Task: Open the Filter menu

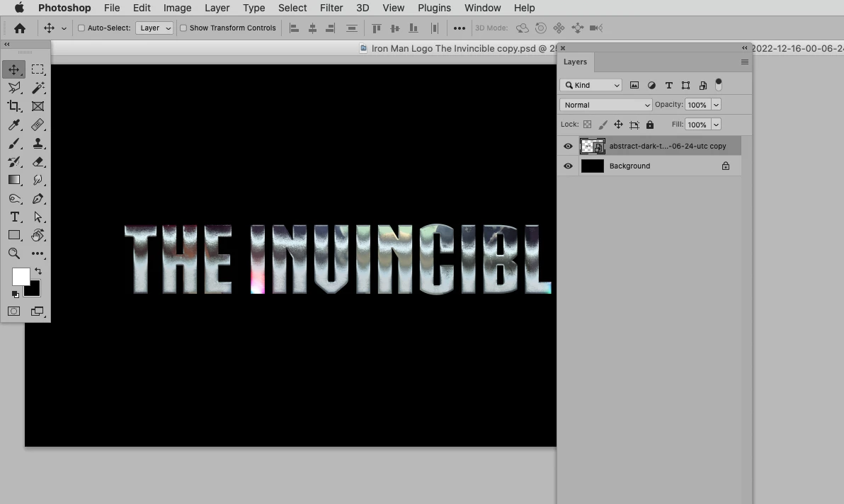Action: point(331,8)
